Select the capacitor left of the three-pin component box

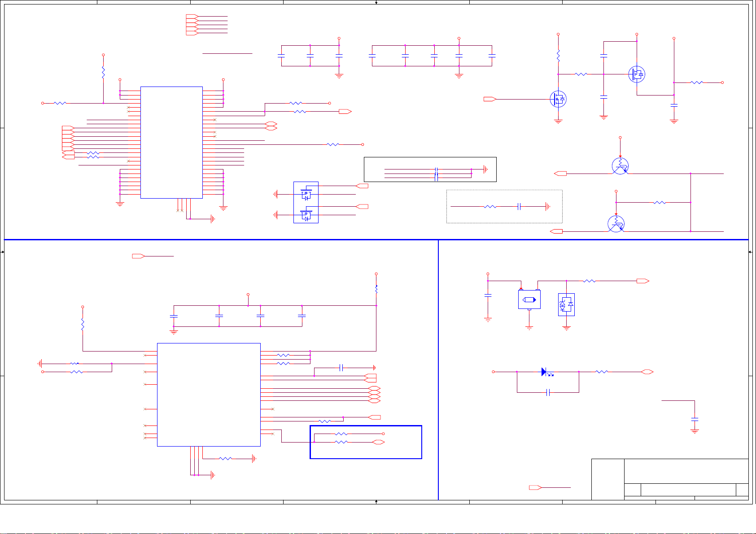tap(488, 295)
